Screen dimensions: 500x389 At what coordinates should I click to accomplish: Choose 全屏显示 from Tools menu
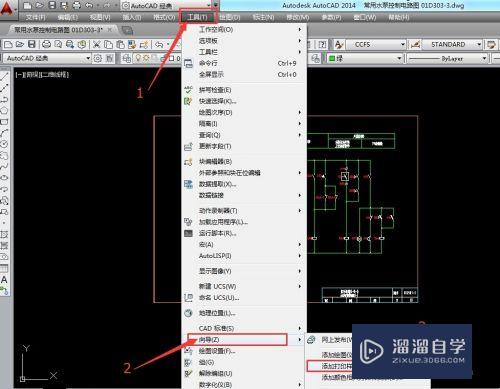(244, 74)
